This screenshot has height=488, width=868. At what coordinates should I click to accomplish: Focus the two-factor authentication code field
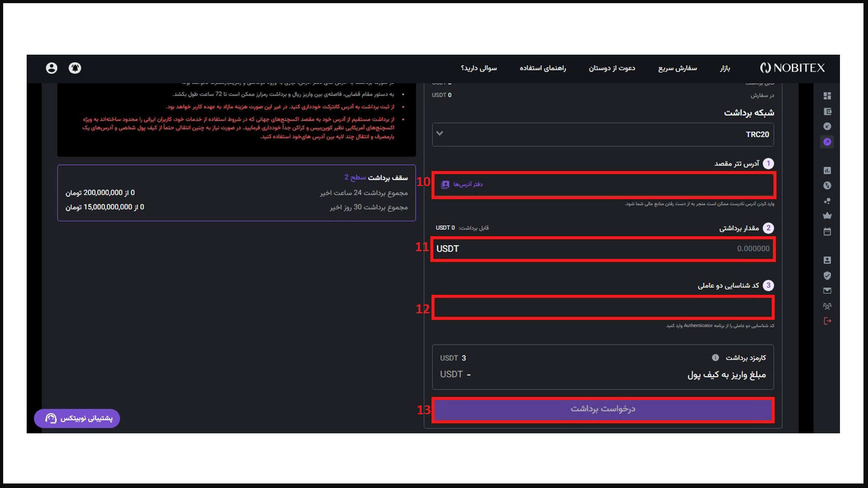(x=603, y=308)
